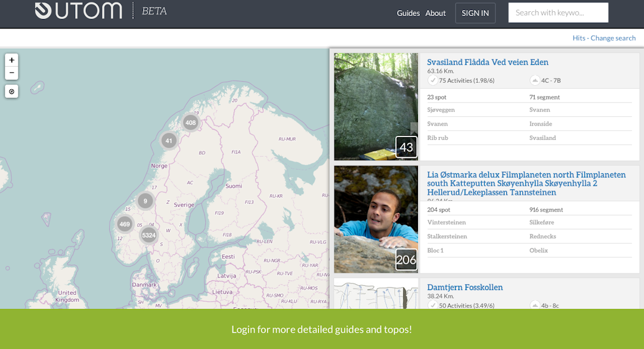Viewport: 644px width, 349px height.
Task: Click the 50 Activities checkmark icon
Action: click(x=432, y=305)
